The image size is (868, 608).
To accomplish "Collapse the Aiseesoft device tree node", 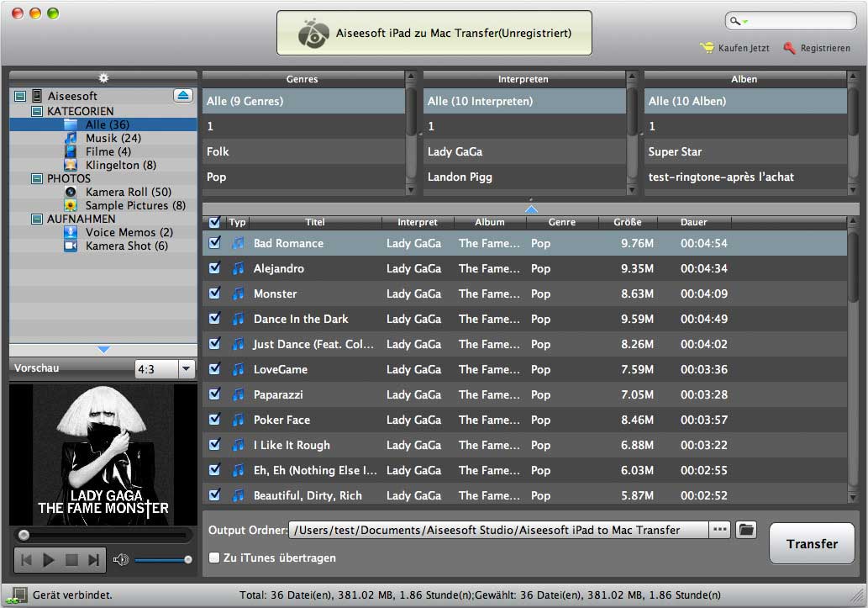I will (x=20, y=96).
